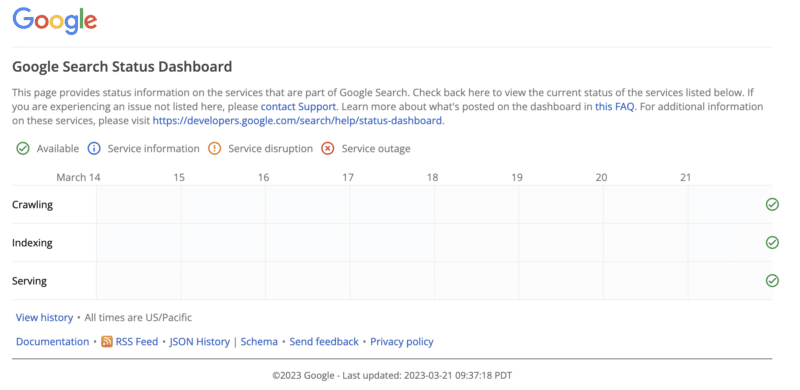The width and height of the screenshot is (800, 390).
Task: Open the contact Support link
Action: tap(298, 107)
